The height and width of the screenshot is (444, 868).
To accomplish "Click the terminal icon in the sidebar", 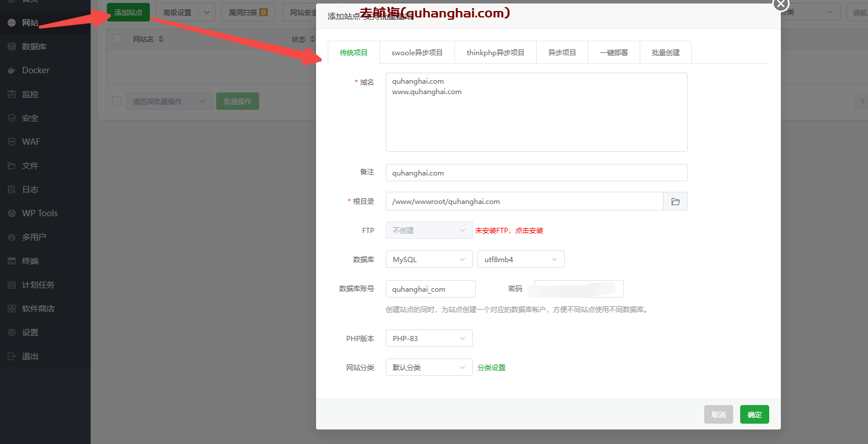I will pos(12,261).
